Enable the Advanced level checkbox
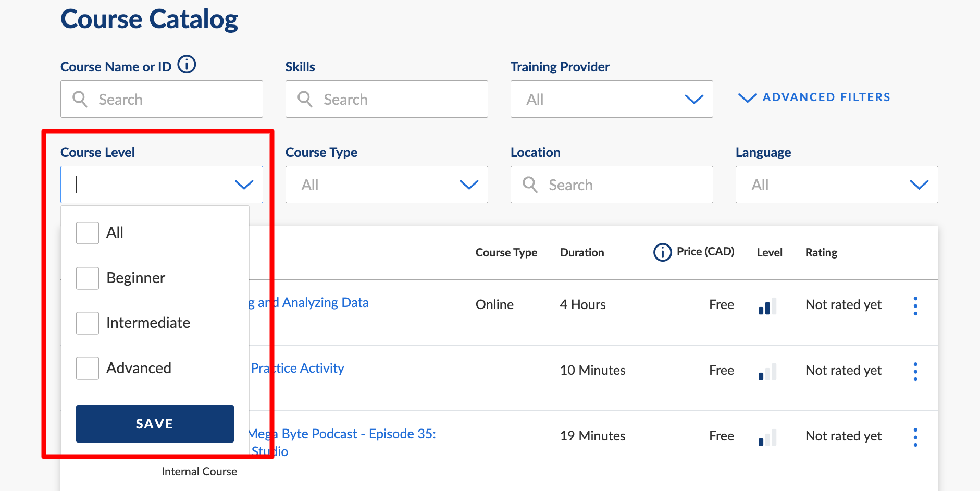 88,368
